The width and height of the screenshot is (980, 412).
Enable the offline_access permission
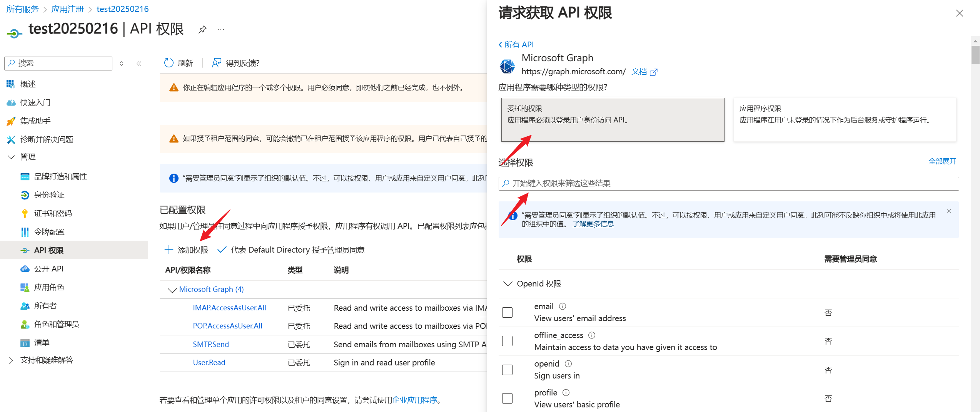[x=507, y=341]
